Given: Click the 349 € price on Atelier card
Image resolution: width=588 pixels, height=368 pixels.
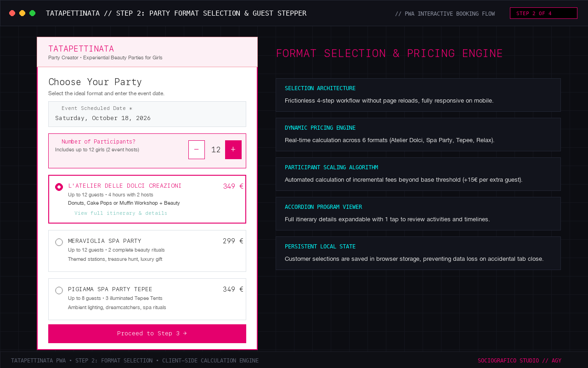Looking at the screenshot, I should [233, 186].
